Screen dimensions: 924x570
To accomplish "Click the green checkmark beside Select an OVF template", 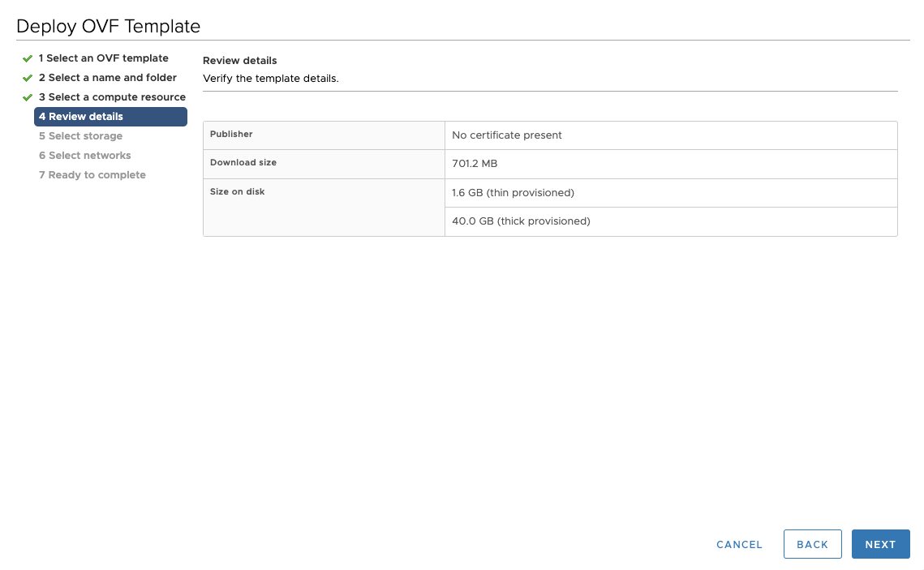I will click(27, 58).
